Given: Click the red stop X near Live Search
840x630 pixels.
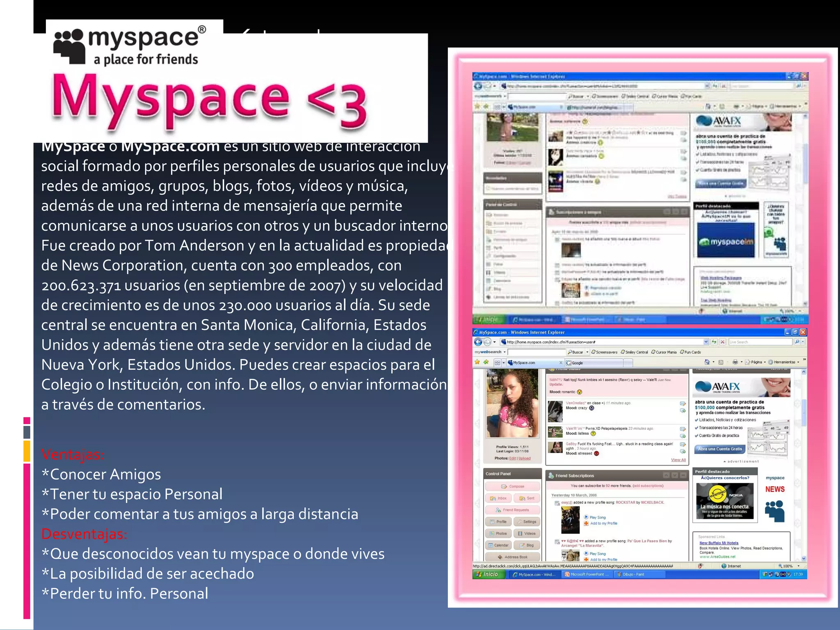Looking at the screenshot, I should [722, 342].
